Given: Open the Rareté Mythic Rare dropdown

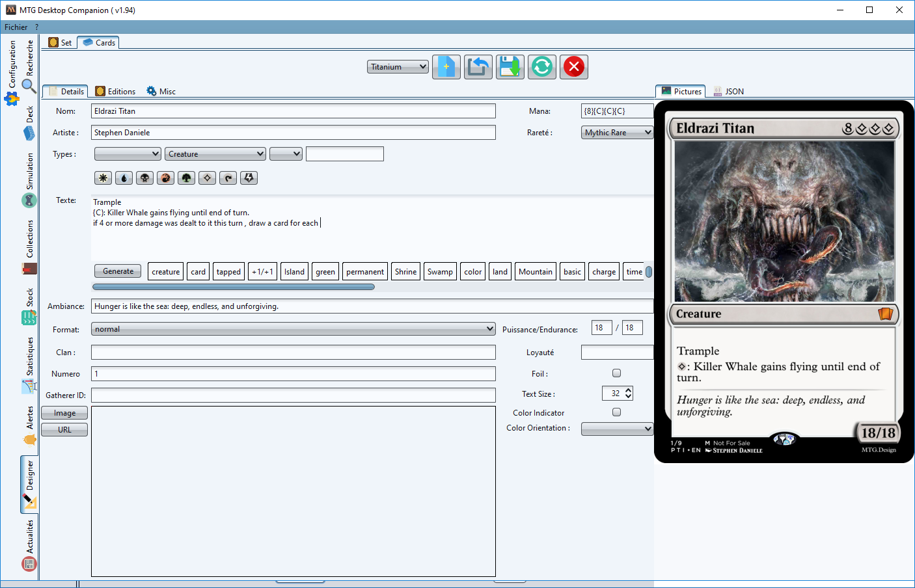Looking at the screenshot, I should (x=617, y=133).
